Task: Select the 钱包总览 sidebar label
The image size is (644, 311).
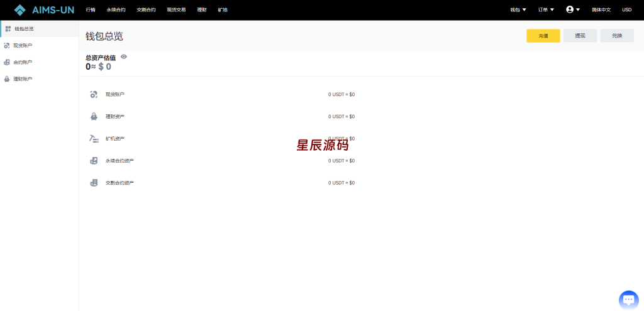Action: [24, 29]
